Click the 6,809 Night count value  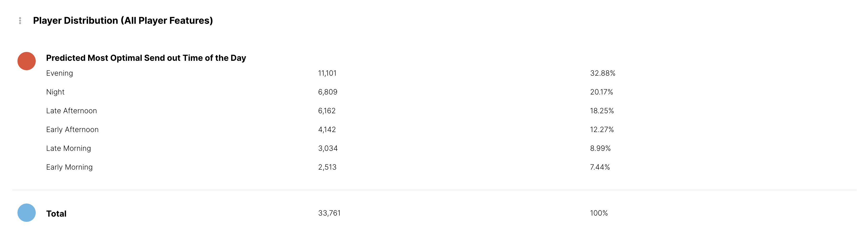point(328,92)
